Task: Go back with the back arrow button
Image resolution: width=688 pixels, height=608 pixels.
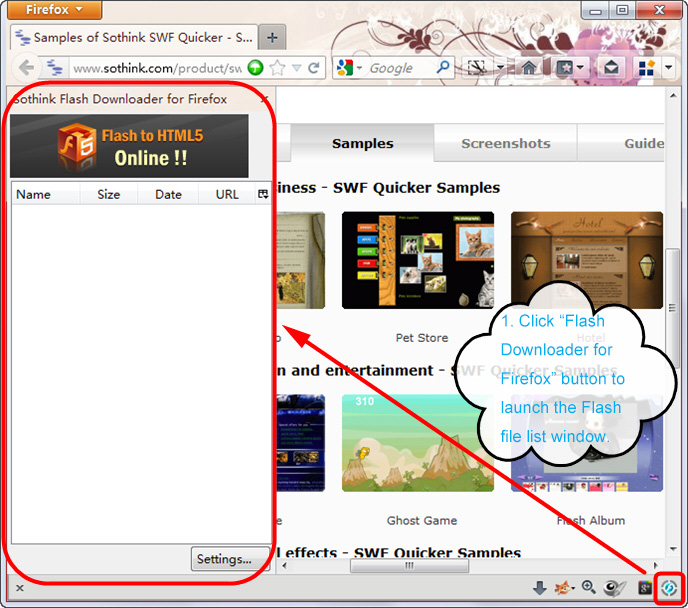Action: point(27,68)
